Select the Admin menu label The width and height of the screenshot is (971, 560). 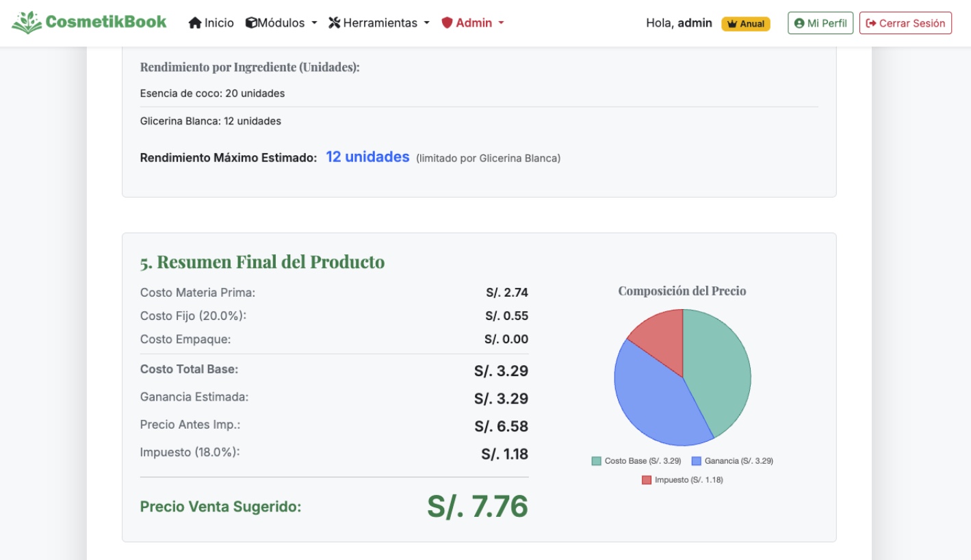[474, 23]
